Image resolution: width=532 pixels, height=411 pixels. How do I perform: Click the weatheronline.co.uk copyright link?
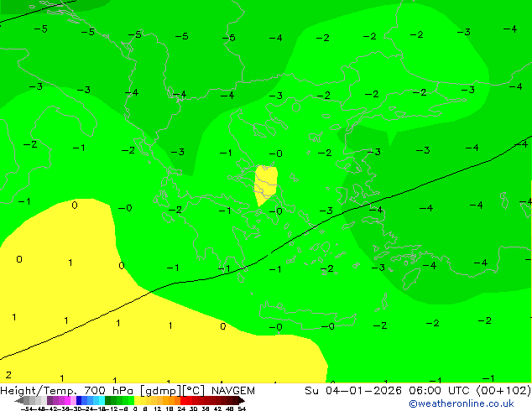[462, 403]
